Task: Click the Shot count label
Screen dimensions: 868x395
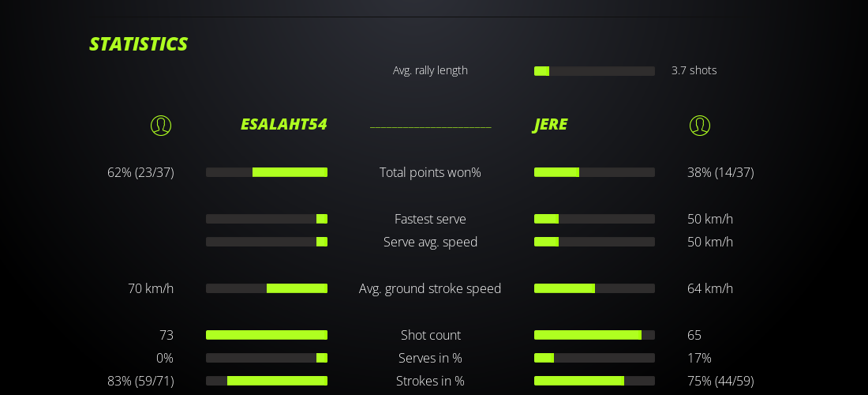Action: [430, 335]
